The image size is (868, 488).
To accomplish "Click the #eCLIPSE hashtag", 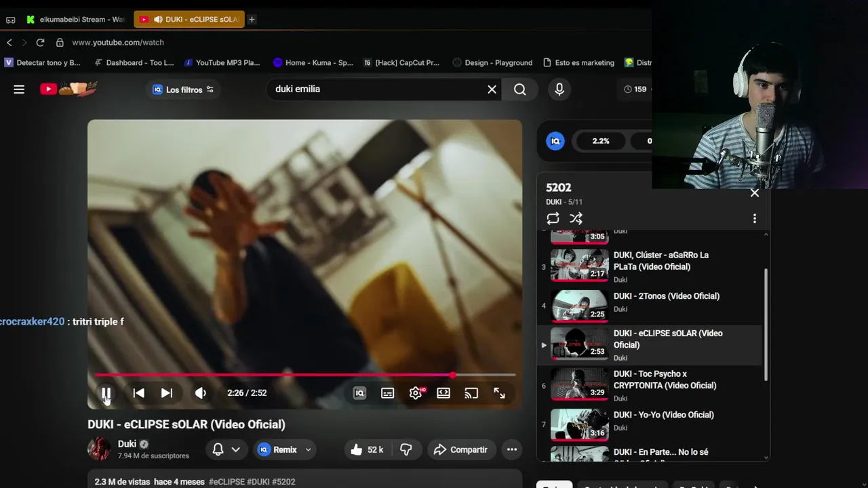I will (x=226, y=482).
